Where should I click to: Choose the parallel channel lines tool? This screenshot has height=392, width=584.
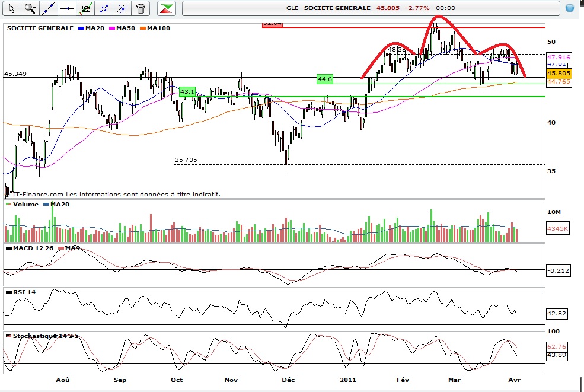pos(122,8)
